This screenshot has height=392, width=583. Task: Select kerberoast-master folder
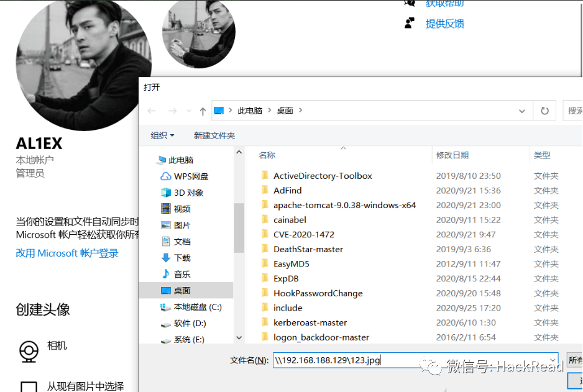tap(310, 322)
